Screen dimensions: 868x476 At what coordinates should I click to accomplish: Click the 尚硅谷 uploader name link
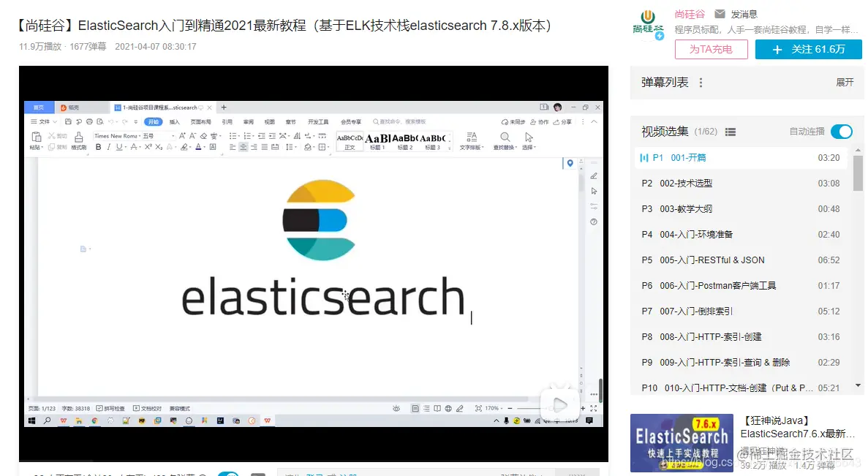690,14
